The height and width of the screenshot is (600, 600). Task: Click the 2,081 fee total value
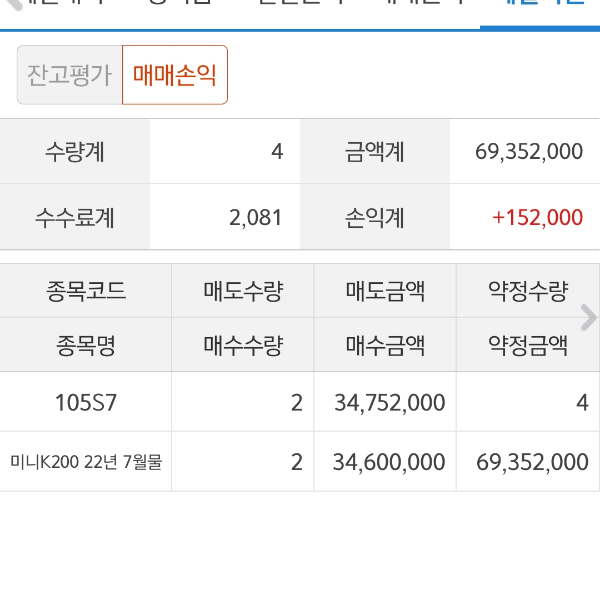pos(256,217)
